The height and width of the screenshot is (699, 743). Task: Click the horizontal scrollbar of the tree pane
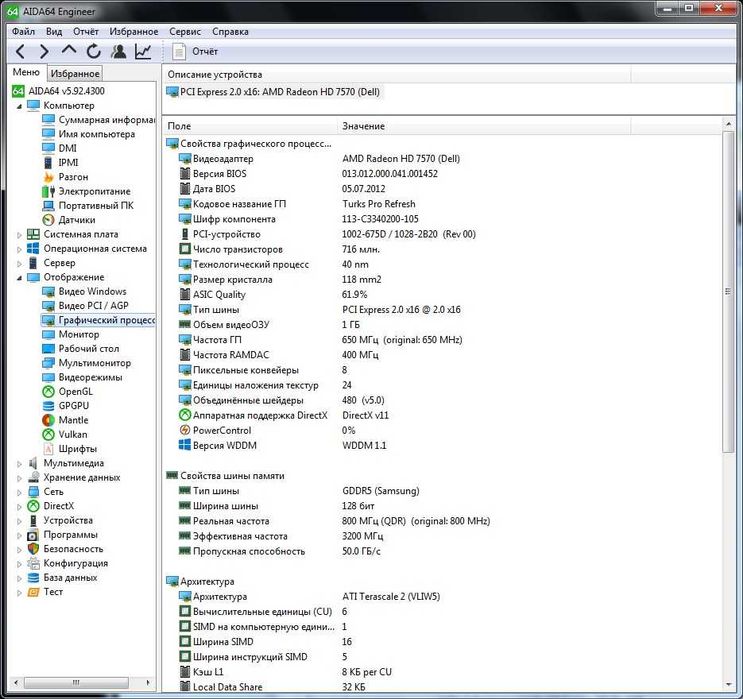pyautogui.click(x=76, y=683)
